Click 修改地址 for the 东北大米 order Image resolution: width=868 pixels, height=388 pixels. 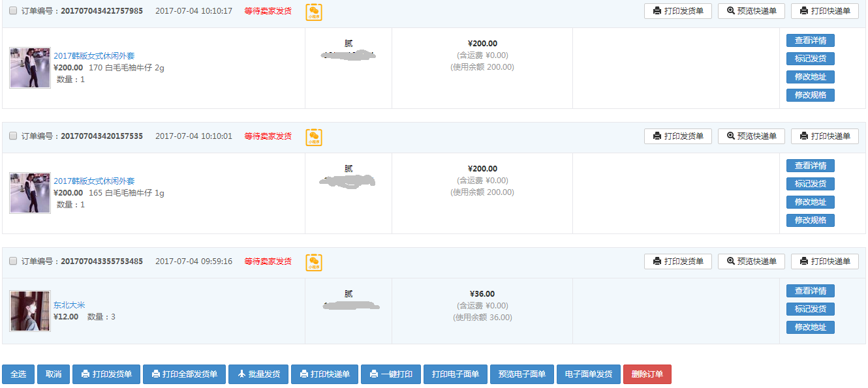tap(811, 327)
